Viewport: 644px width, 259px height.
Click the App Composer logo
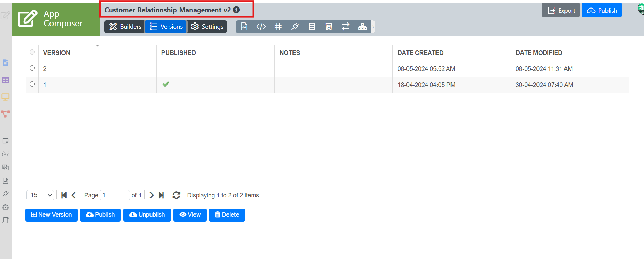[x=56, y=19]
